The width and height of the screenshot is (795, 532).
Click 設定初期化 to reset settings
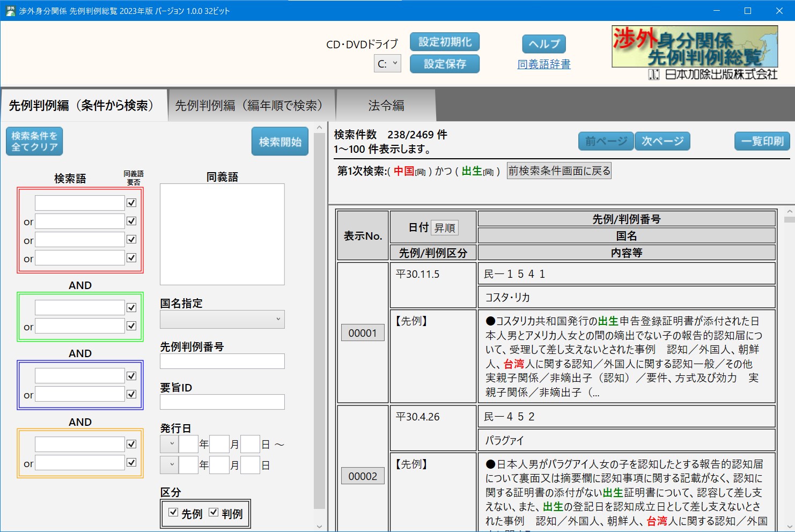tap(444, 42)
